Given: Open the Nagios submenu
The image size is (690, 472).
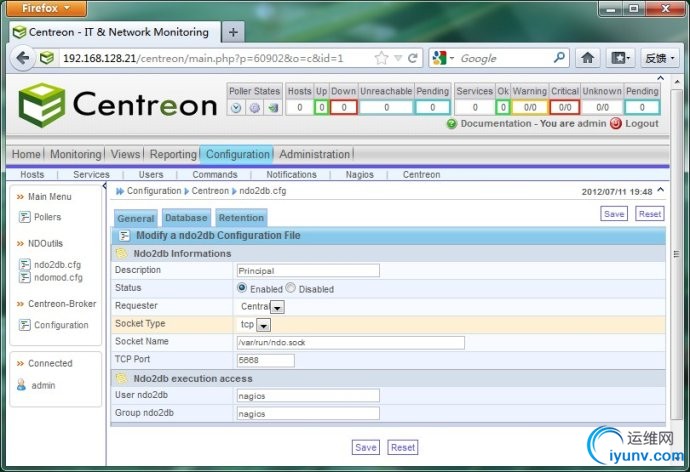Looking at the screenshot, I should [360, 175].
